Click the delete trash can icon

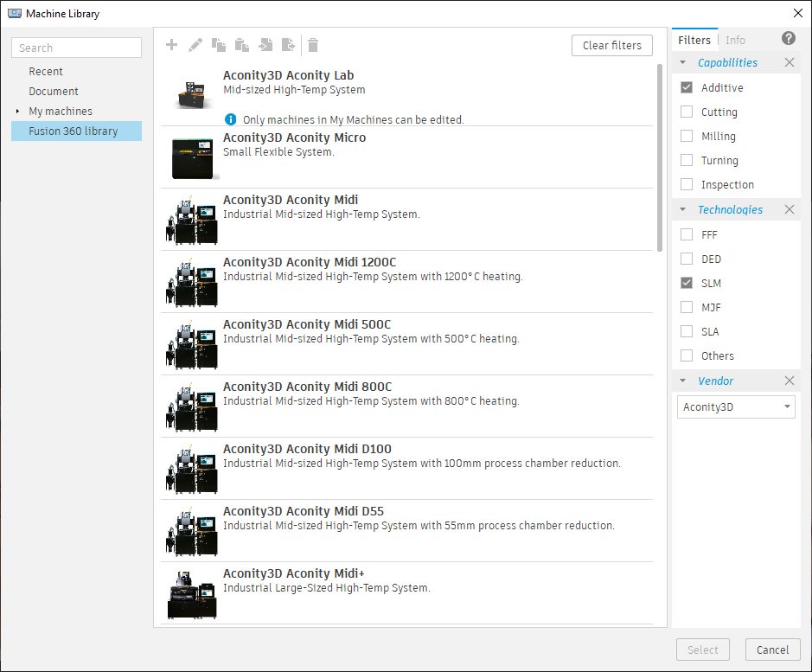tap(313, 45)
